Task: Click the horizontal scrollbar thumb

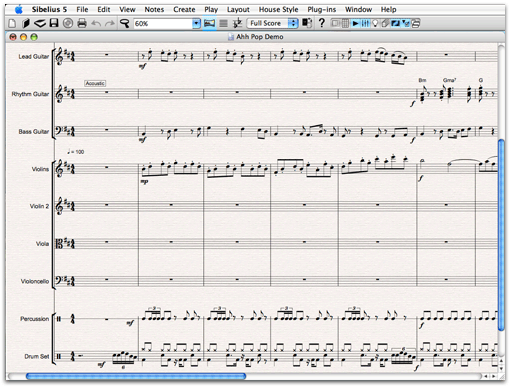Action: 136,376
